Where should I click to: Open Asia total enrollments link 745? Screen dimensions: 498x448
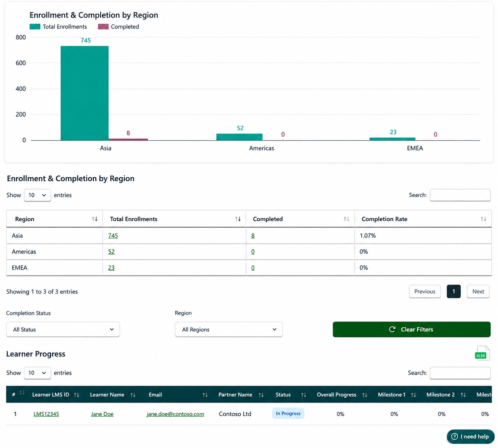113,236
